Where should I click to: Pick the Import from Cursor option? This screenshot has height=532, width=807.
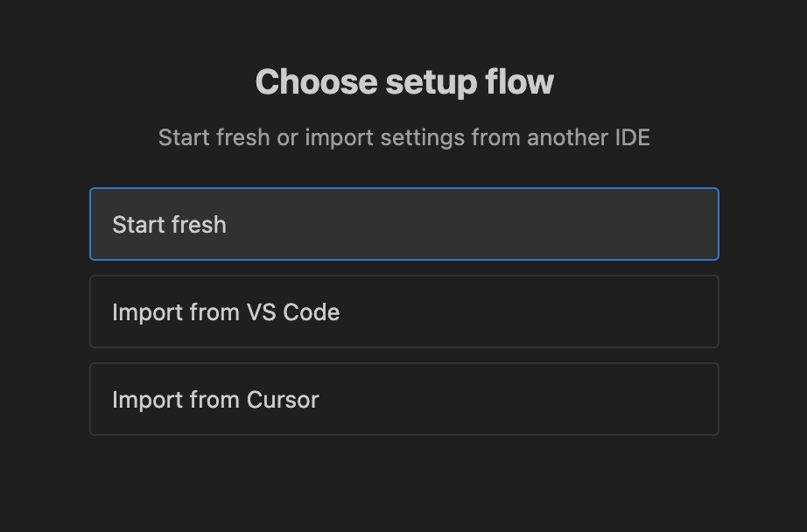[x=403, y=399]
